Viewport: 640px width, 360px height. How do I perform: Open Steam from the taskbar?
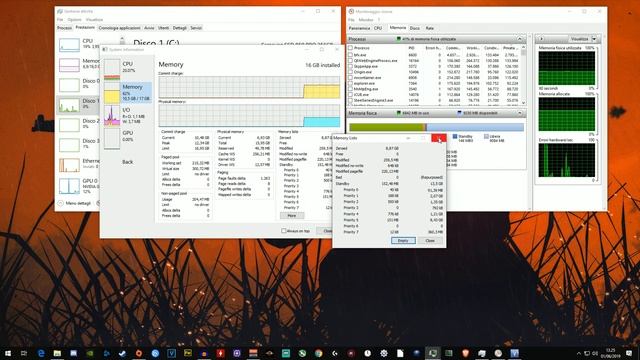tap(122, 353)
